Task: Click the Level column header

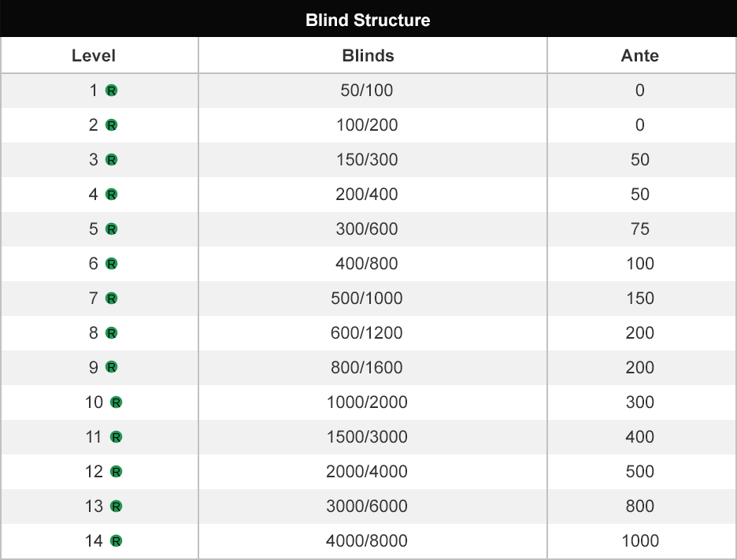Action: [94, 55]
